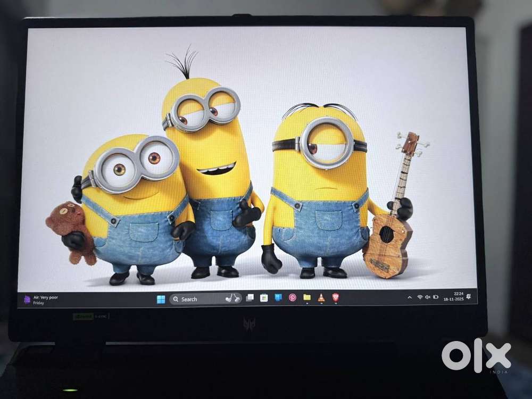Open the Microsoft Store pinned icon
The width and height of the screenshot is (532, 399).
(x=263, y=299)
